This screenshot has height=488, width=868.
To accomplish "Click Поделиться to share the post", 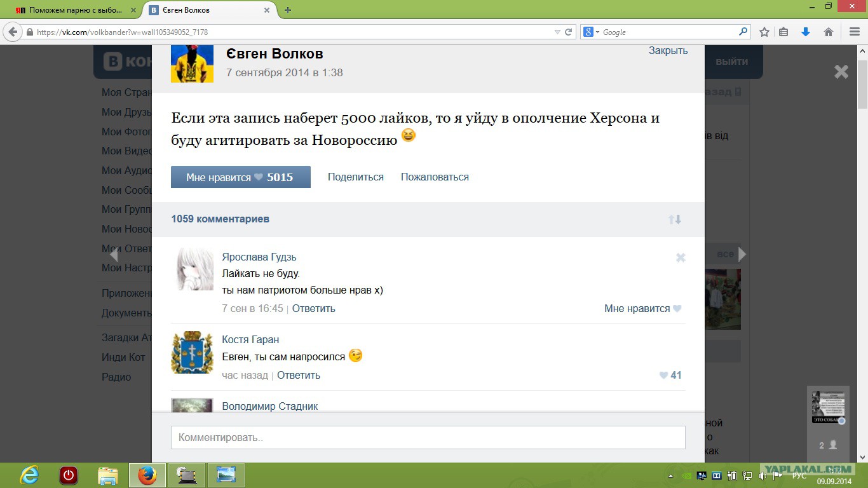I will click(355, 177).
